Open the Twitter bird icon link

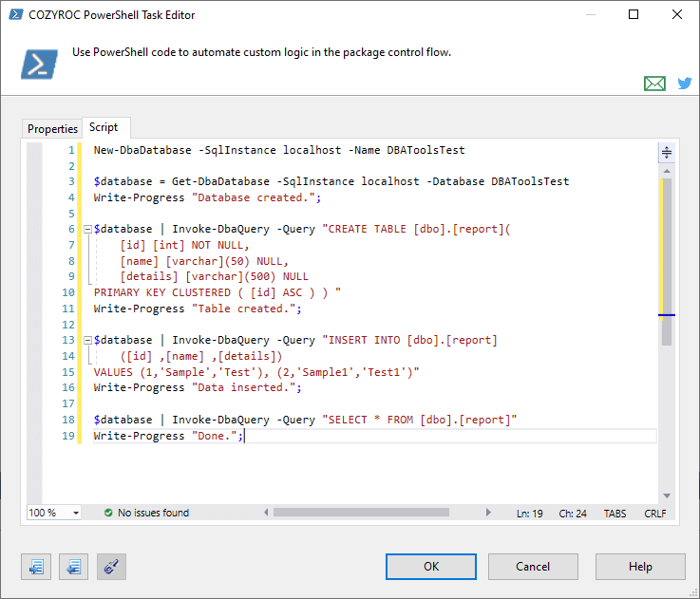685,83
